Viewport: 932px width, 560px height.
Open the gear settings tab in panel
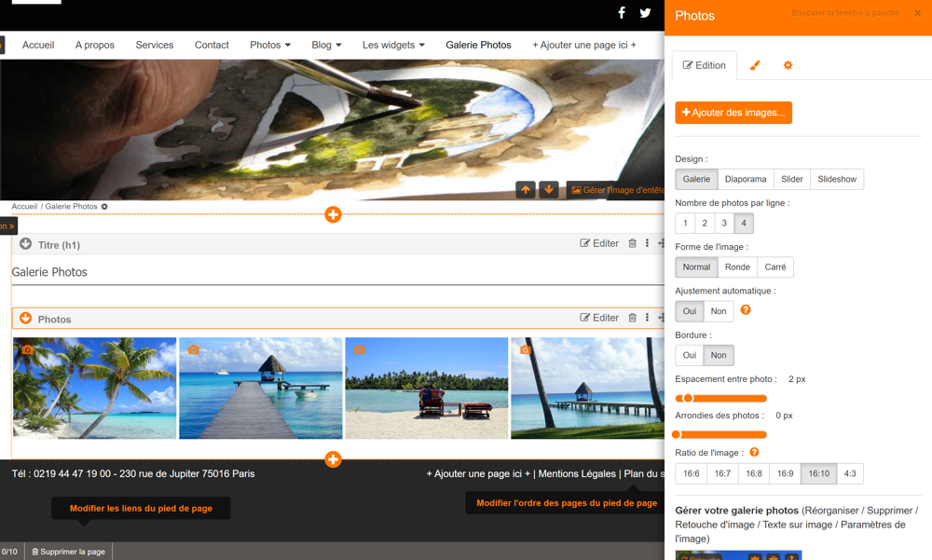pyautogui.click(x=788, y=65)
